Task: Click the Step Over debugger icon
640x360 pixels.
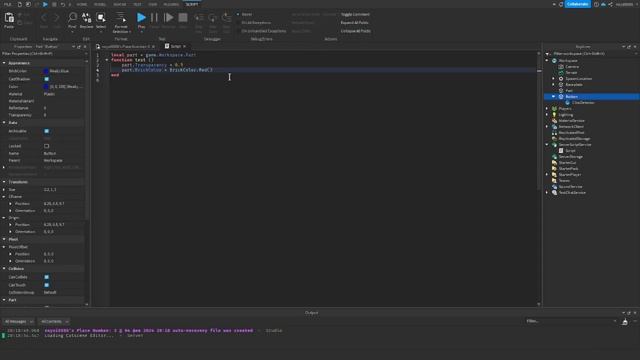Action: tap(213, 18)
